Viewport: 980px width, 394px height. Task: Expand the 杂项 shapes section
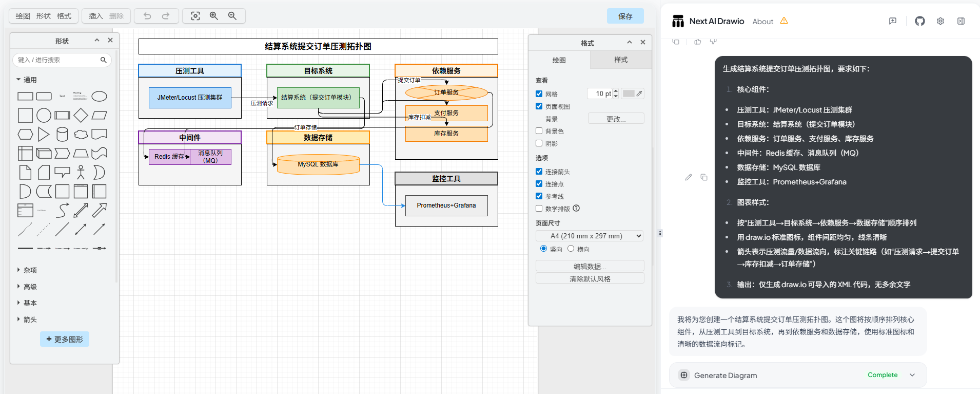click(x=27, y=270)
